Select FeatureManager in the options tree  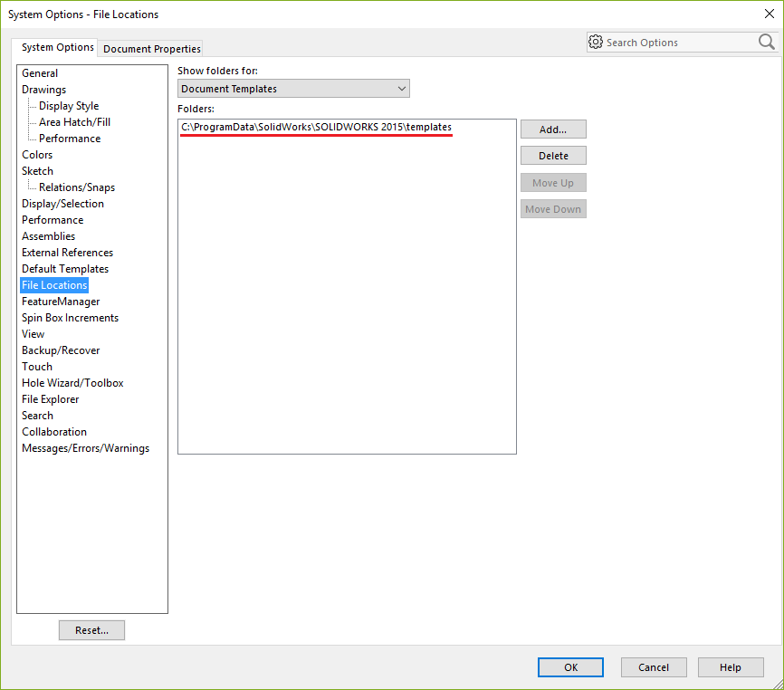(x=61, y=302)
